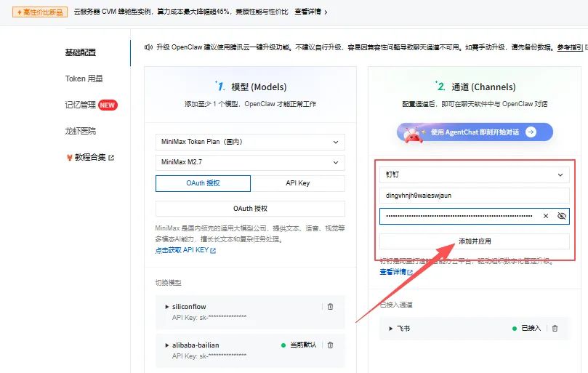The width and height of the screenshot is (588, 373).
Task: Click the arrow circle in the AgentChat button
Action: point(531,132)
